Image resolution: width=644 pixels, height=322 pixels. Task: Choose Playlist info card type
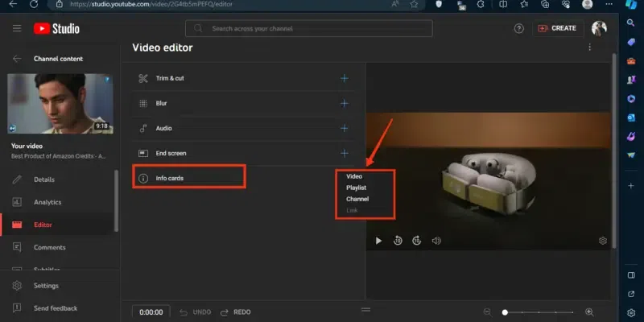(356, 188)
